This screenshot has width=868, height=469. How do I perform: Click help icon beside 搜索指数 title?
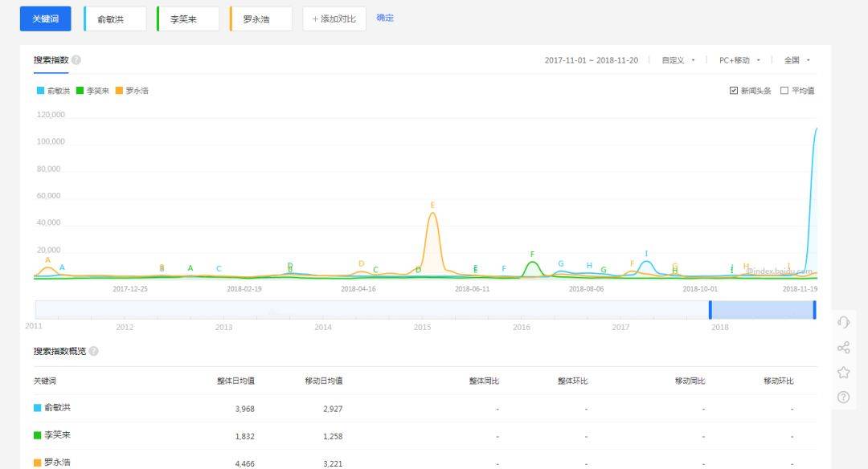click(76, 60)
